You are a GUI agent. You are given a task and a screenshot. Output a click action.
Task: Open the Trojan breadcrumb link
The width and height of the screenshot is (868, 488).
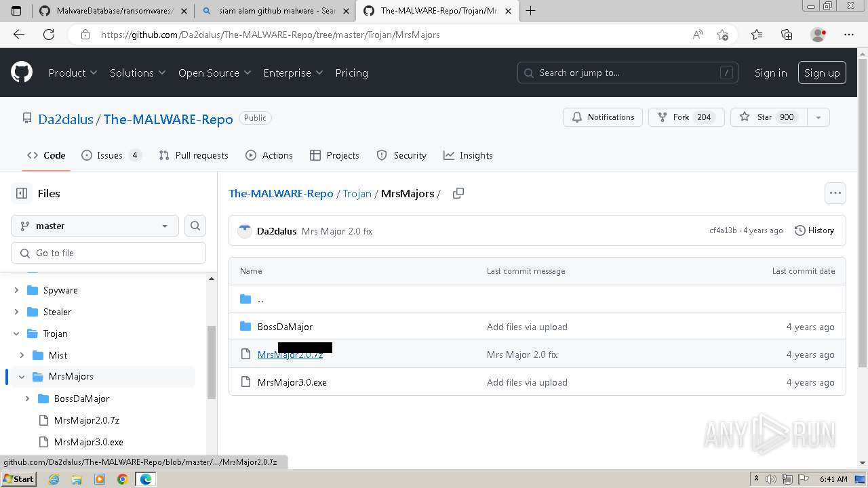pyautogui.click(x=357, y=193)
